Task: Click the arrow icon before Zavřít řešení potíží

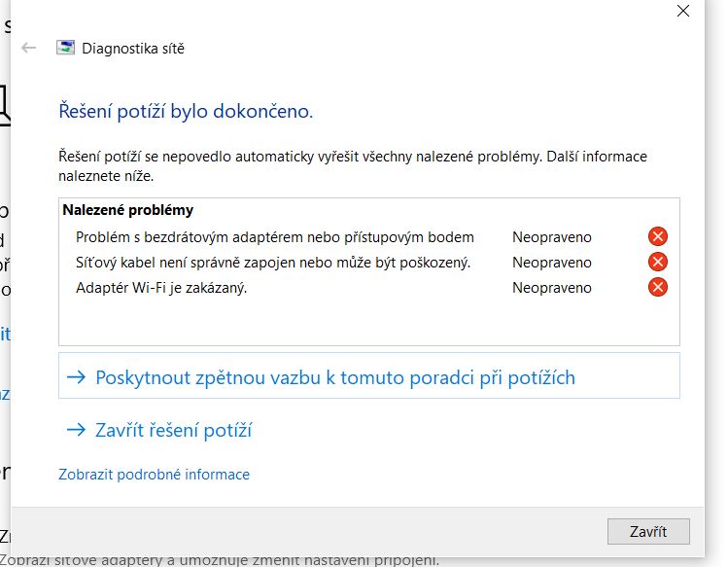Action: pos(76,429)
